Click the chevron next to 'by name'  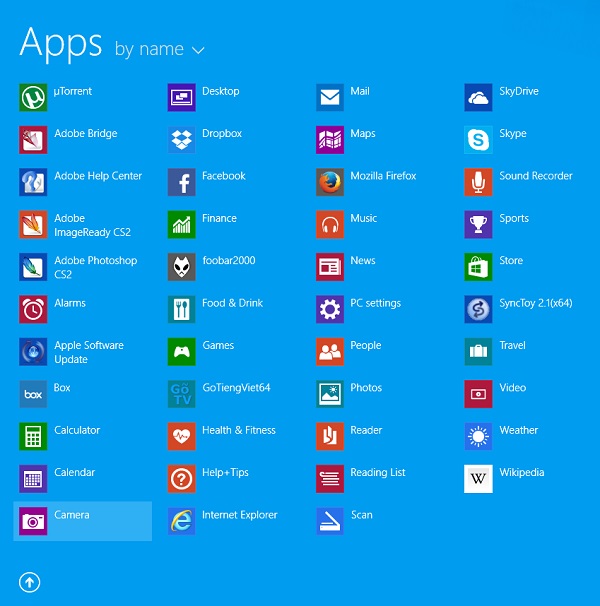[x=197, y=50]
